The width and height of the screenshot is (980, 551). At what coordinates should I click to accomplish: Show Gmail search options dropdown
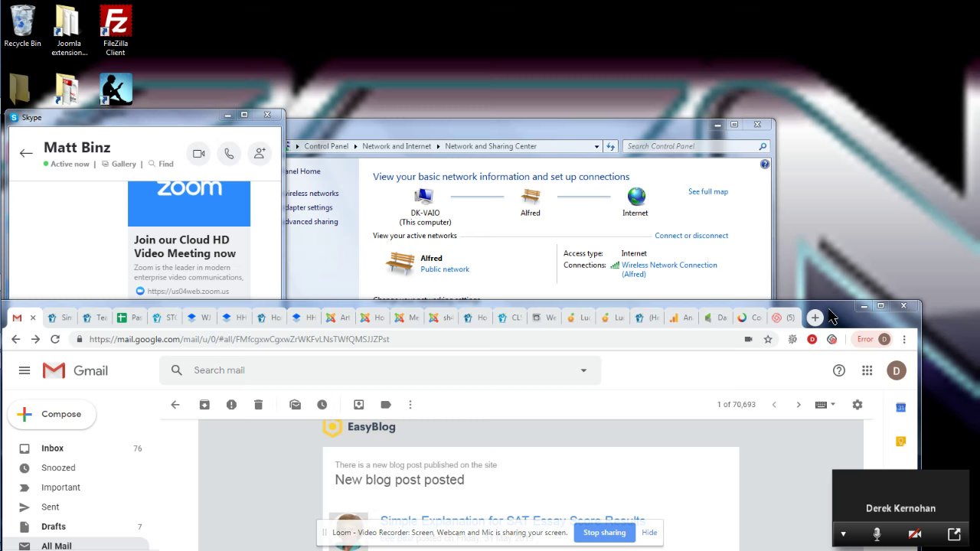(x=583, y=370)
